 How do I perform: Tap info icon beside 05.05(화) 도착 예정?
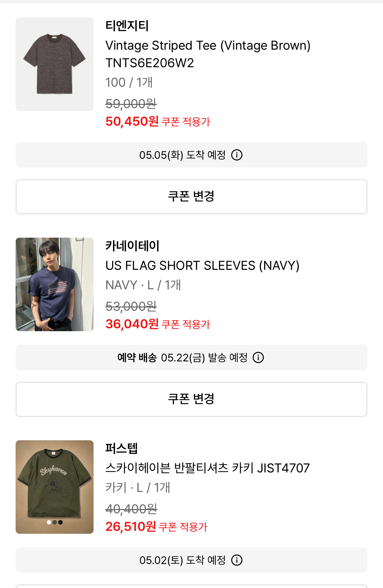point(237,155)
